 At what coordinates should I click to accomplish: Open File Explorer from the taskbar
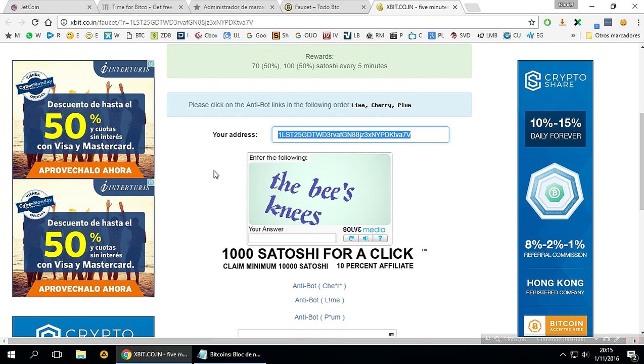click(81, 354)
